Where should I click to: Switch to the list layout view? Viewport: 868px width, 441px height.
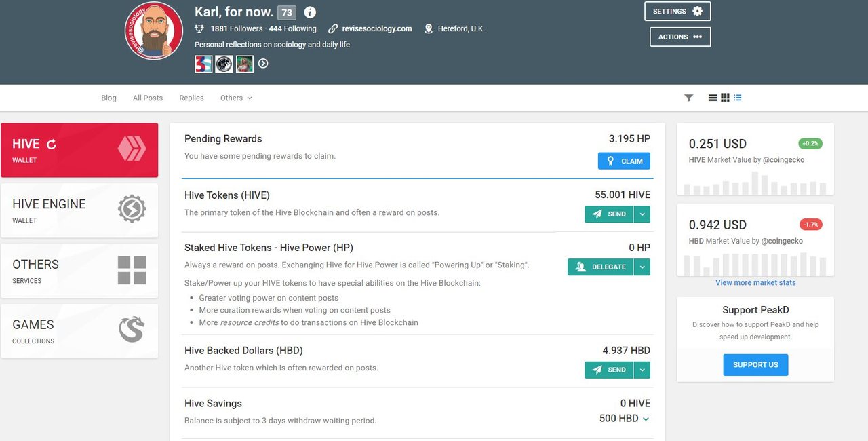(713, 98)
